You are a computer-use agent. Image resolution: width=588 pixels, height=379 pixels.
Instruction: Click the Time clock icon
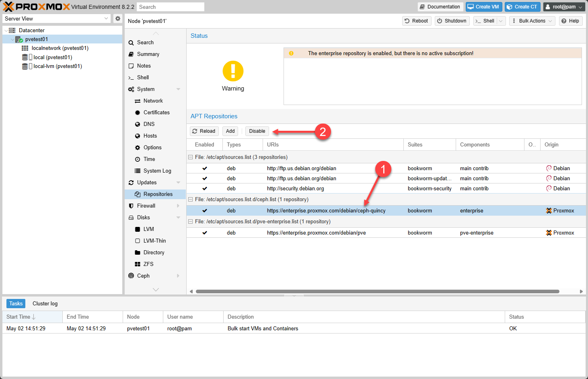tap(138, 159)
